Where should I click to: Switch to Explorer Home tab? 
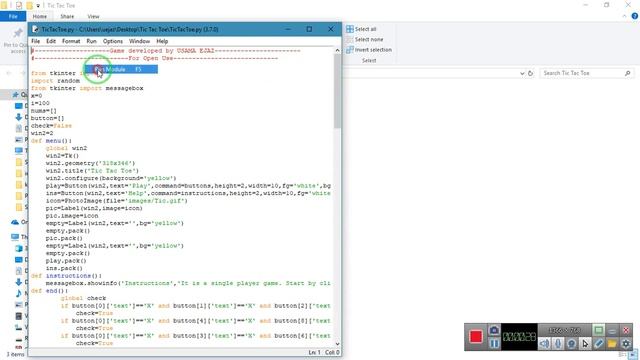[x=40, y=16]
